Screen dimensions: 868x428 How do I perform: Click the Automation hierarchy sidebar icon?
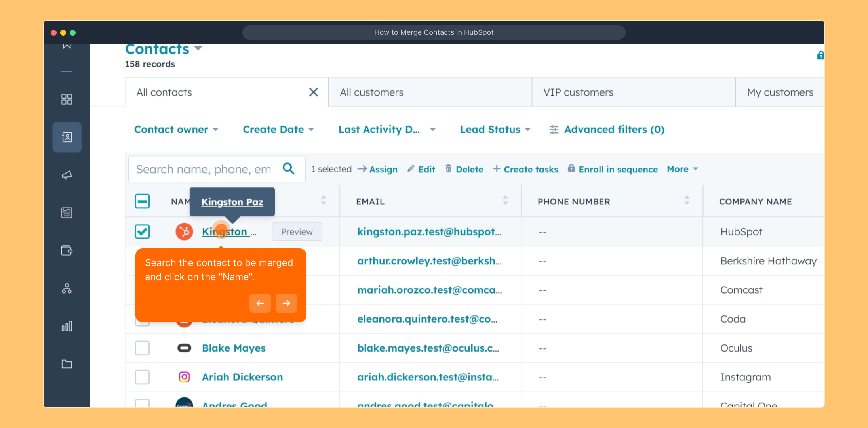pos(67,289)
